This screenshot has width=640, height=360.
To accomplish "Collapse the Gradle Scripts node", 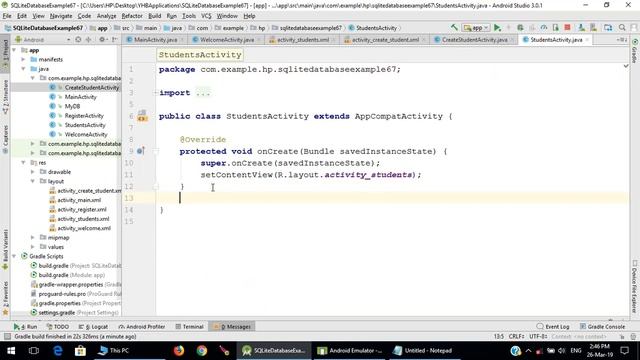I will click(x=15, y=256).
